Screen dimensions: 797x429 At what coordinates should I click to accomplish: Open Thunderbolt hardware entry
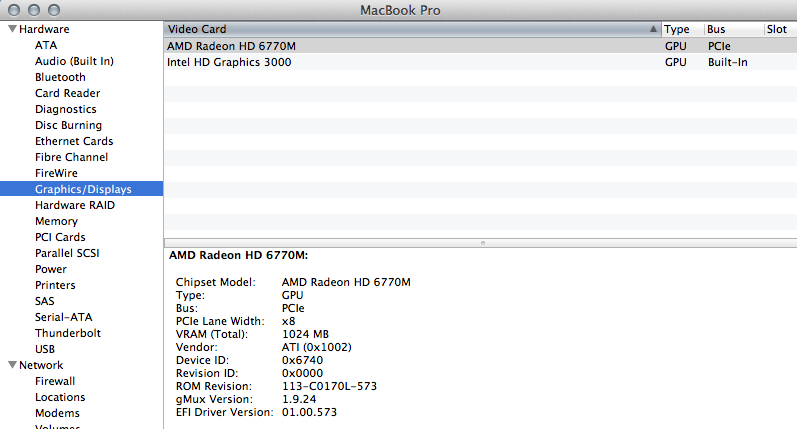tap(68, 333)
